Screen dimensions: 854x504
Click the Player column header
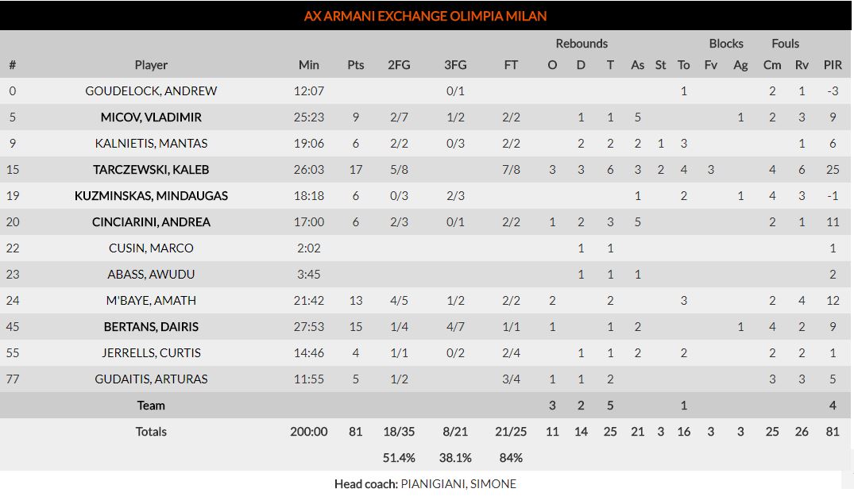151,65
